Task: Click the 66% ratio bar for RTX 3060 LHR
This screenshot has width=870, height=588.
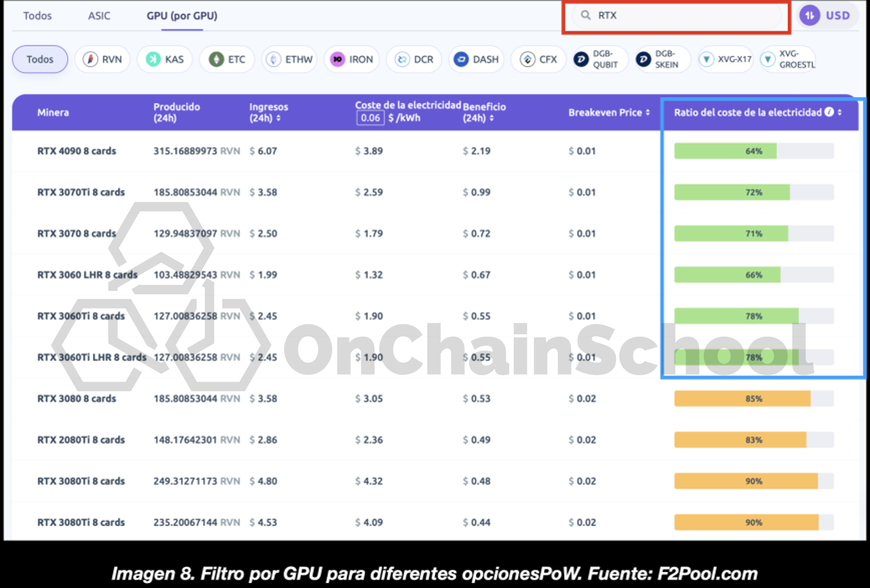Action: [754, 275]
